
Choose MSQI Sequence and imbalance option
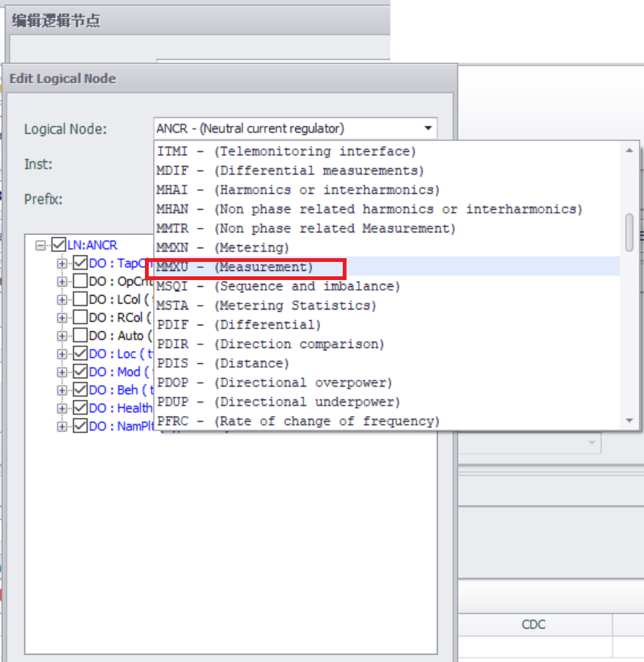(x=278, y=286)
